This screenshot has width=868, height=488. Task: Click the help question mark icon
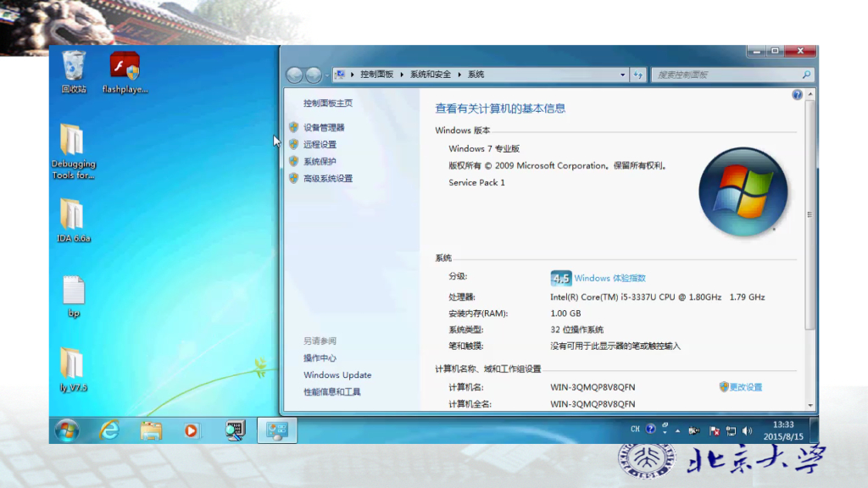click(797, 95)
